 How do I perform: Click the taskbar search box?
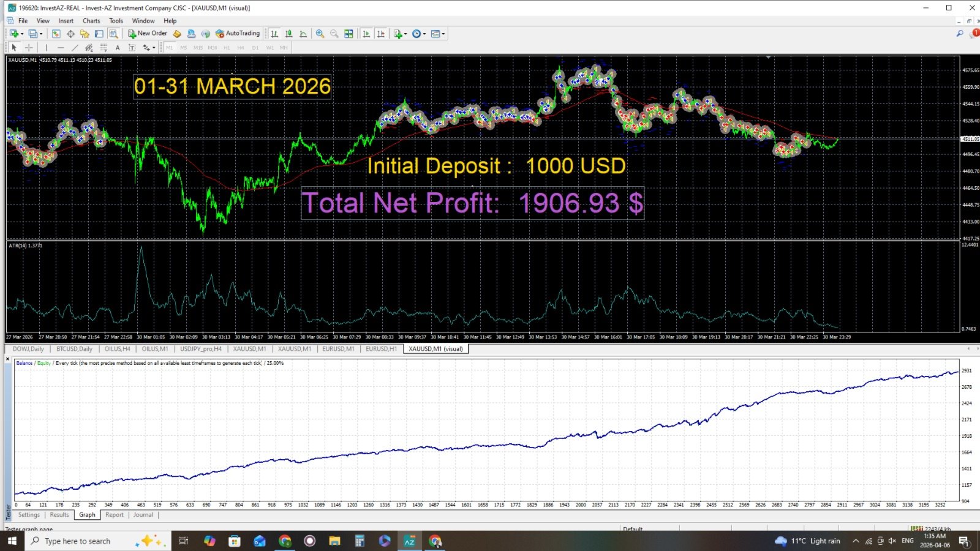pyautogui.click(x=98, y=541)
